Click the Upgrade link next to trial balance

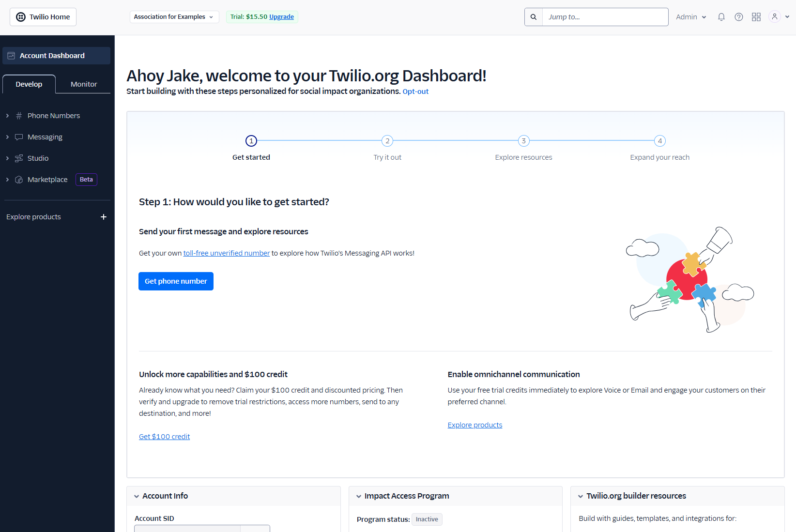click(x=281, y=16)
